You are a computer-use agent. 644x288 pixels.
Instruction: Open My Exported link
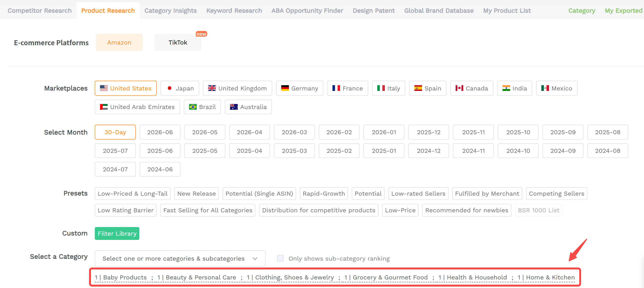pyautogui.click(x=624, y=10)
